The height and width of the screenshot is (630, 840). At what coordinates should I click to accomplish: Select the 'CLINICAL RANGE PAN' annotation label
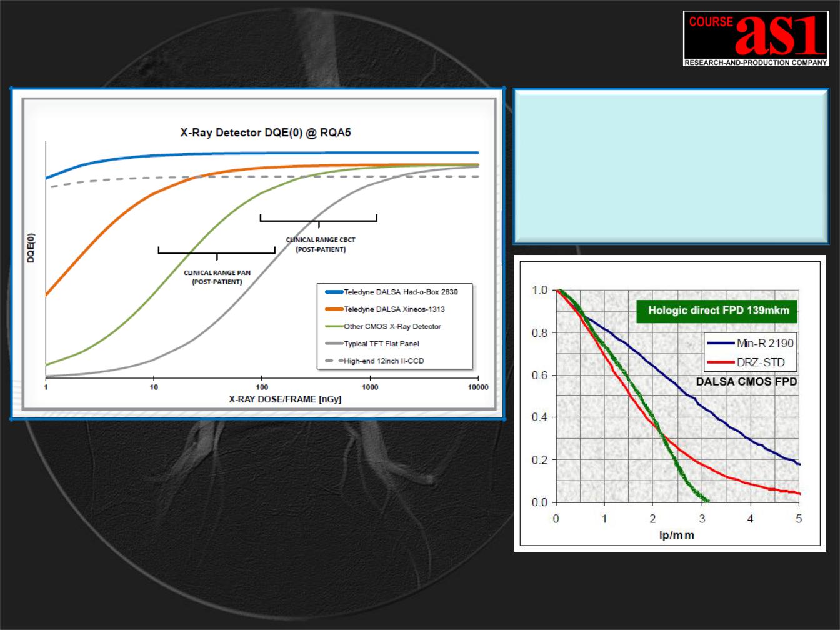(217, 272)
